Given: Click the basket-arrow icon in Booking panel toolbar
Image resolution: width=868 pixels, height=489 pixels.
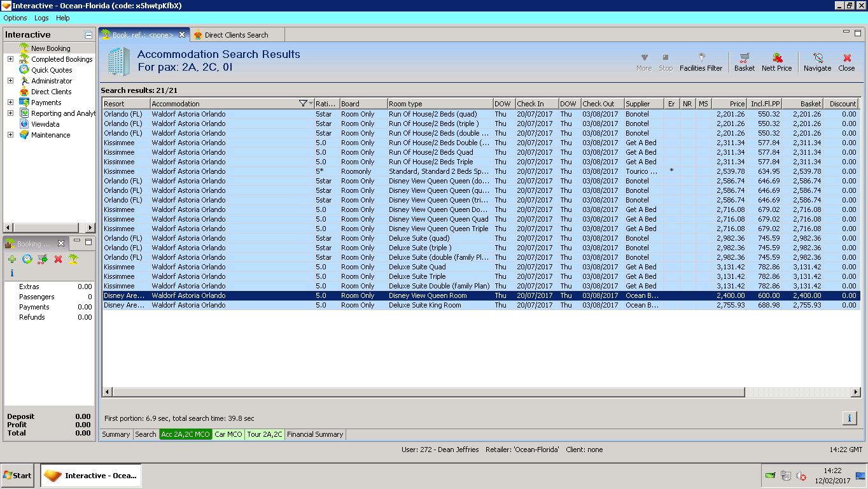Looking at the screenshot, I should click(43, 259).
